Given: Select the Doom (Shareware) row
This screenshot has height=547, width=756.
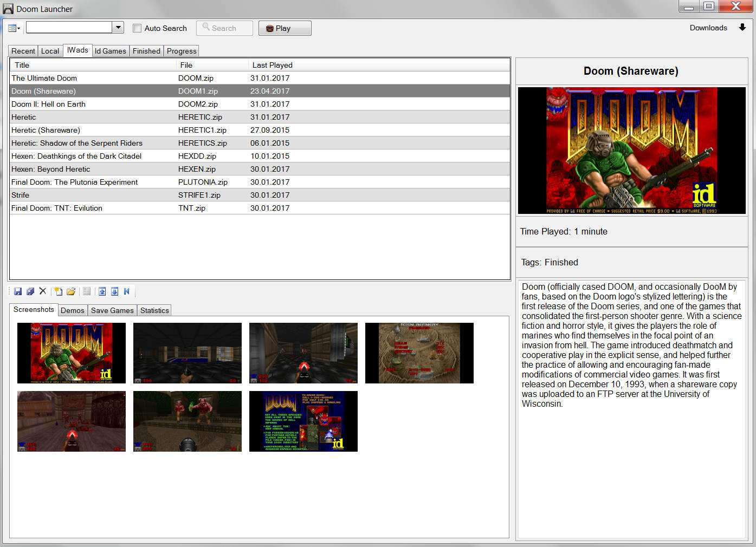Looking at the screenshot, I should [x=260, y=91].
